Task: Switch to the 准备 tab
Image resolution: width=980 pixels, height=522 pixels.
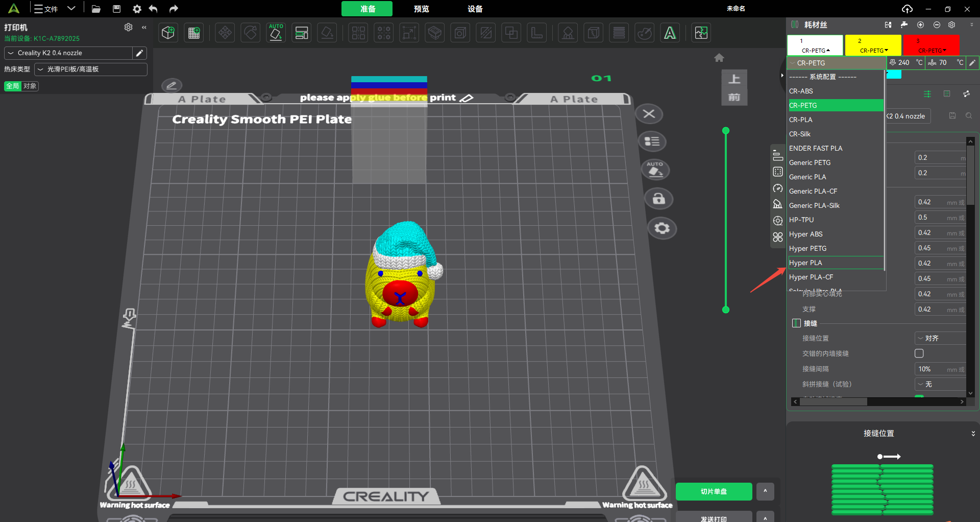Action: [367, 9]
